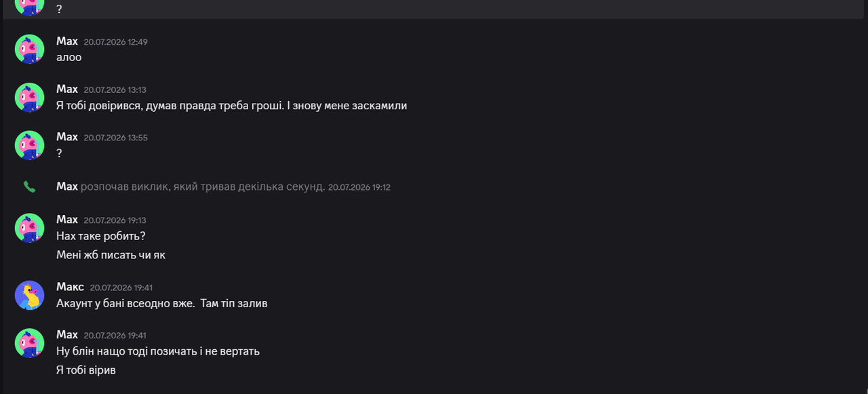Select the 'Нах таке робить?' message
This screenshot has height=394, width=868.
pos(101,236)
